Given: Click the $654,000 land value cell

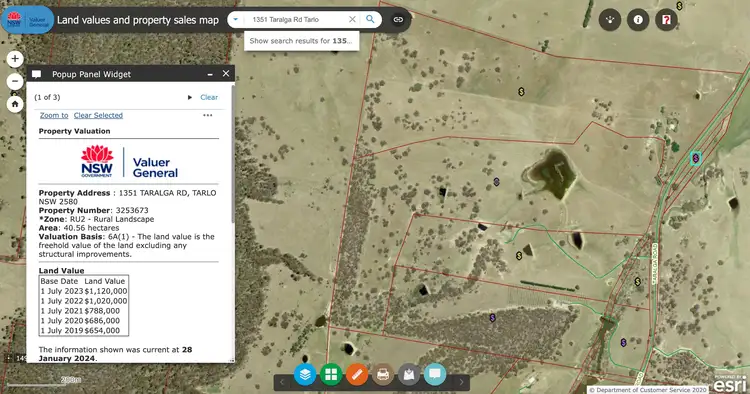Looking at the screenshot, I should click(x=102, y=330).
